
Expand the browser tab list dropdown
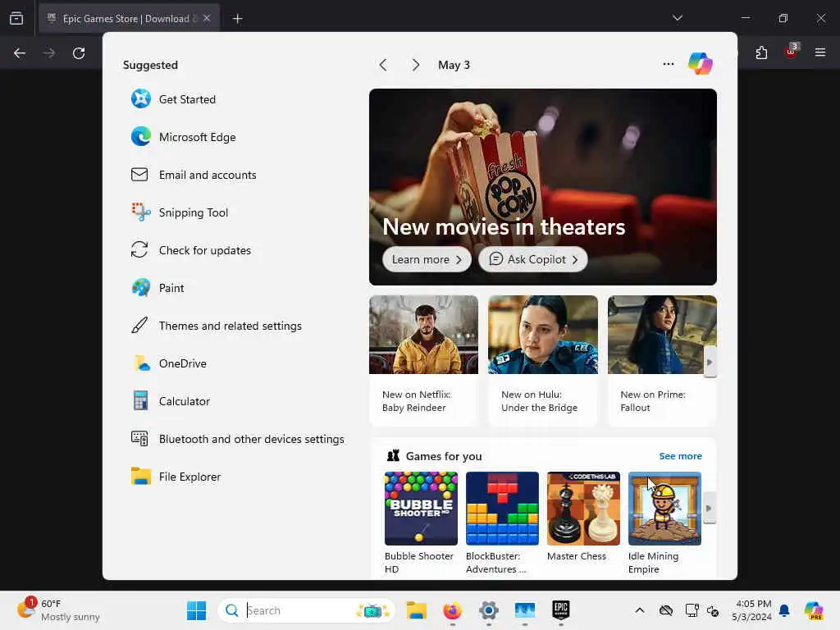pos(678,18)
